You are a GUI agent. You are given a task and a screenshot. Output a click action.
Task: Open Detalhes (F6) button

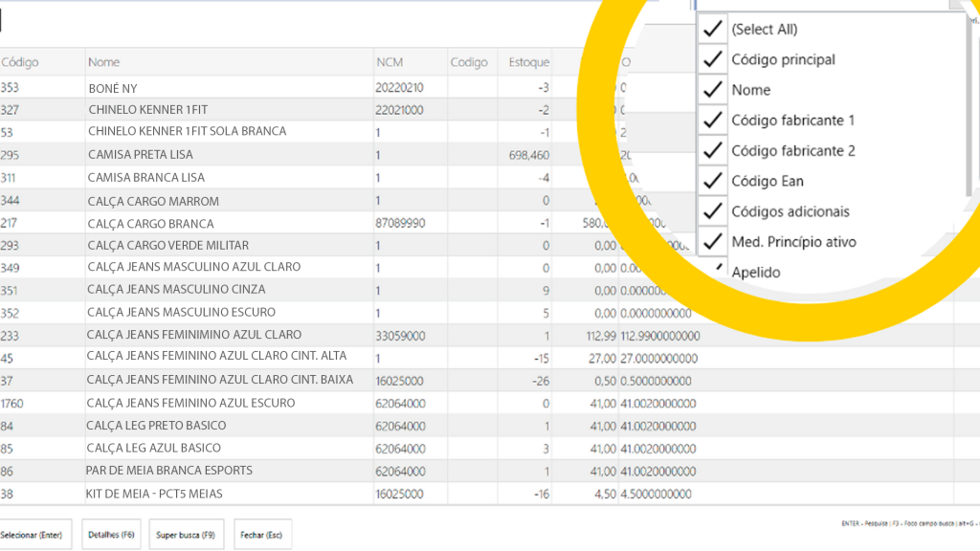pyautogui.click(x=110, y=535)
